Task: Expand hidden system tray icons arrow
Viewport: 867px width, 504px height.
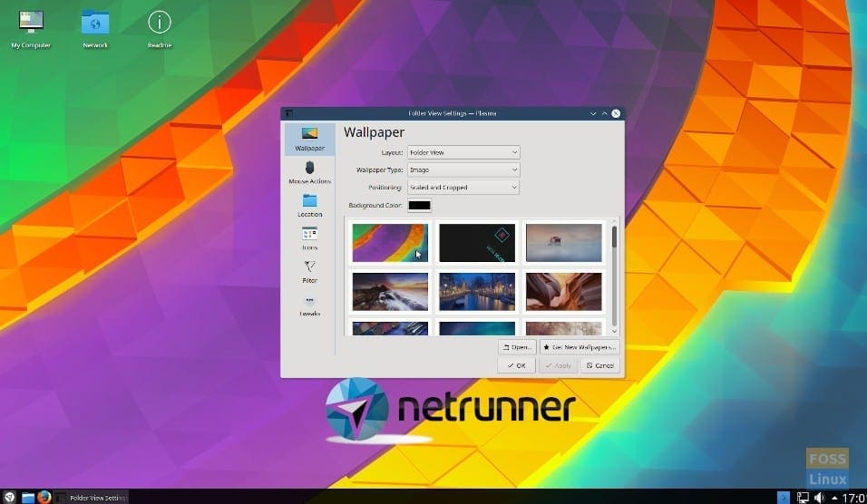Action: pos(834,498)
